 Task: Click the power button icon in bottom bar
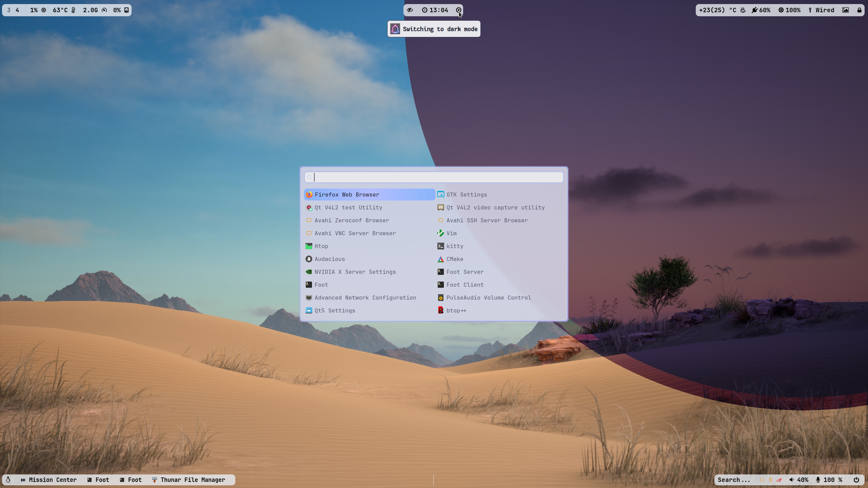[856, 480]
